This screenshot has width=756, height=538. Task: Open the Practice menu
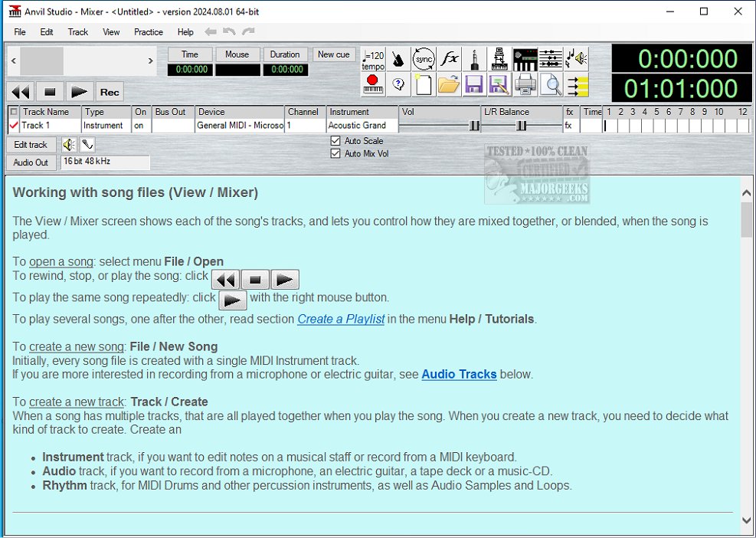pyautogui.click(x=148, y=31)
